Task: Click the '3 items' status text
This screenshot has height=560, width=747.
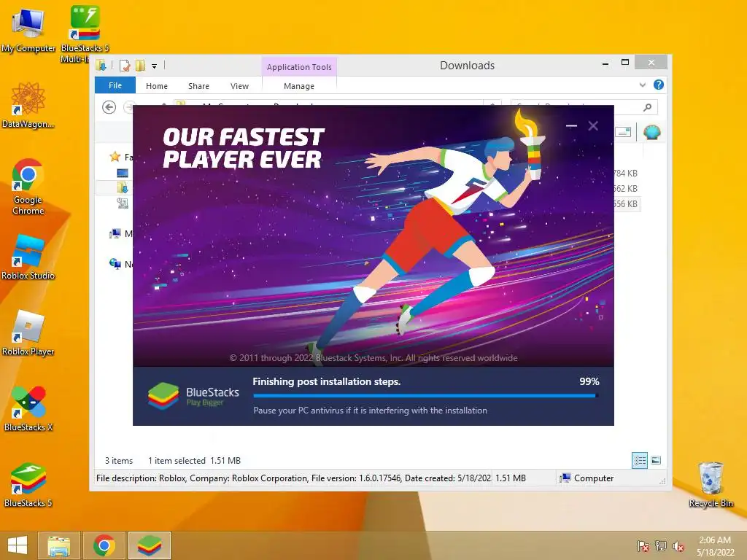Action: (x=119, y=461)
